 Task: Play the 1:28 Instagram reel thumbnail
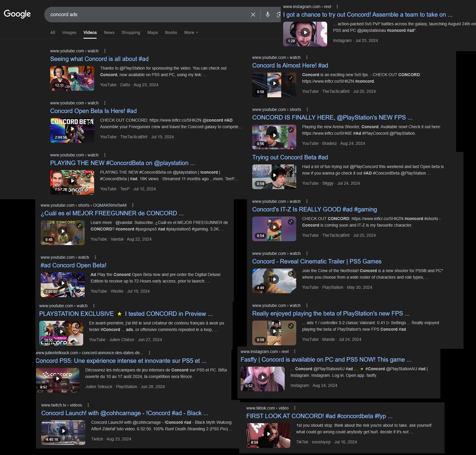305,34
